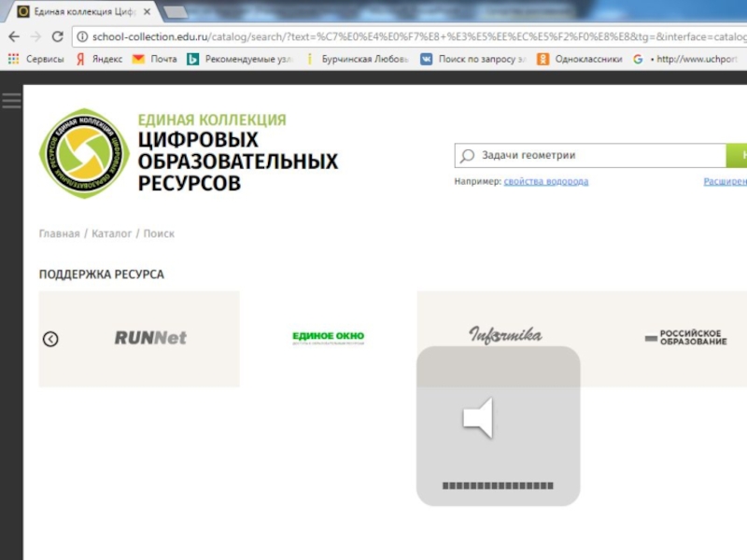Open the Google uchportal bookmark

point(685,59)
